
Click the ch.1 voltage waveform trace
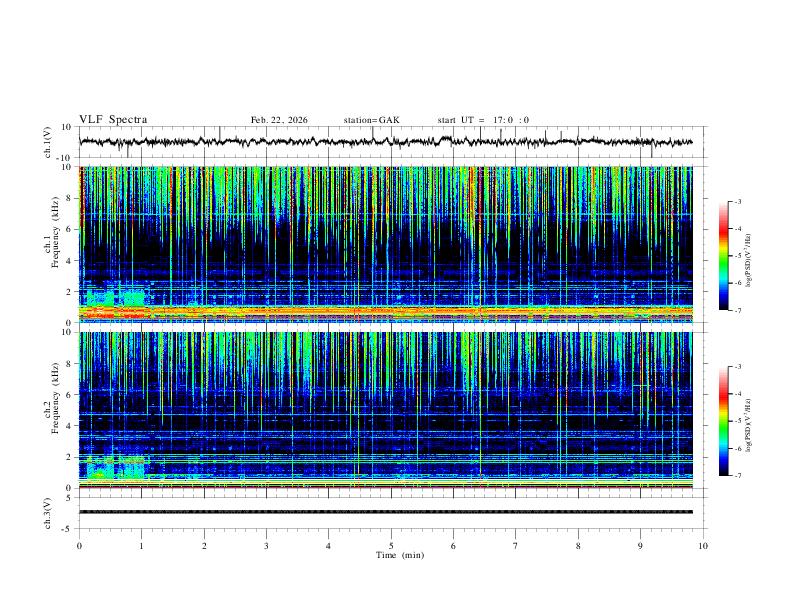click(x=386, y=142)
